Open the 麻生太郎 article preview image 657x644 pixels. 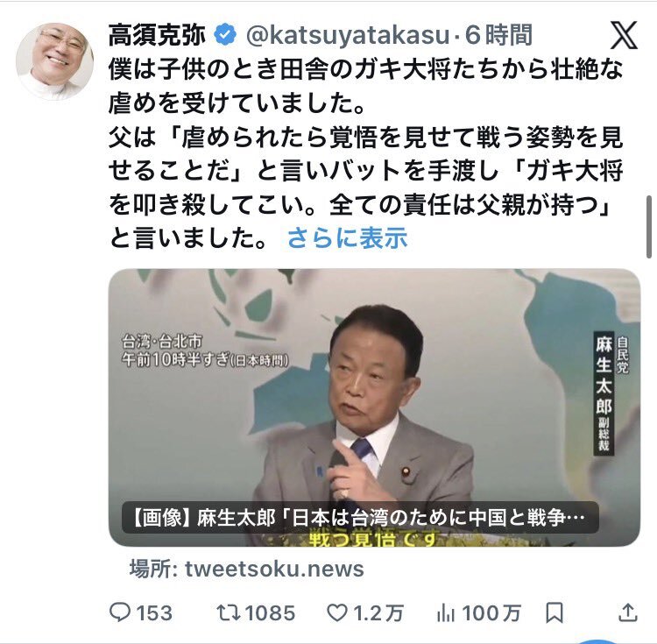[374, 407]
